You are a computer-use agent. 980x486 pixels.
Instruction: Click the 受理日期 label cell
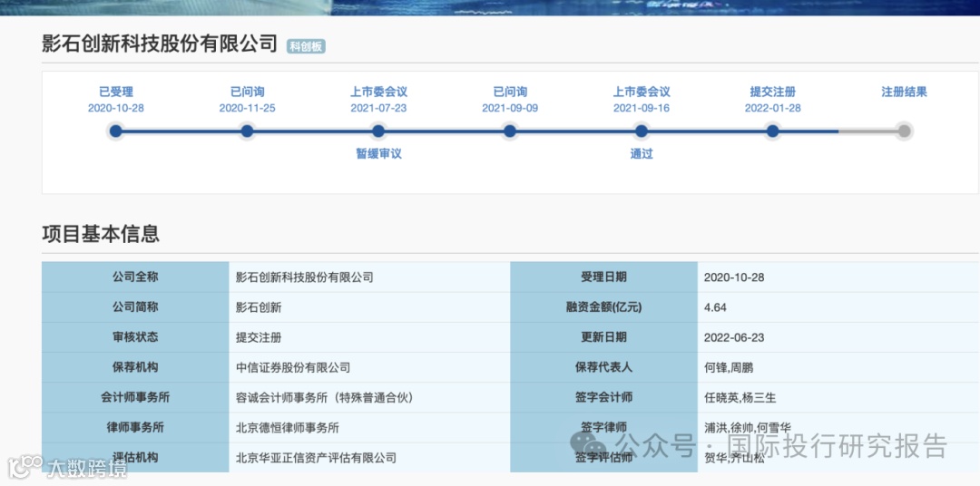[603, 277]
